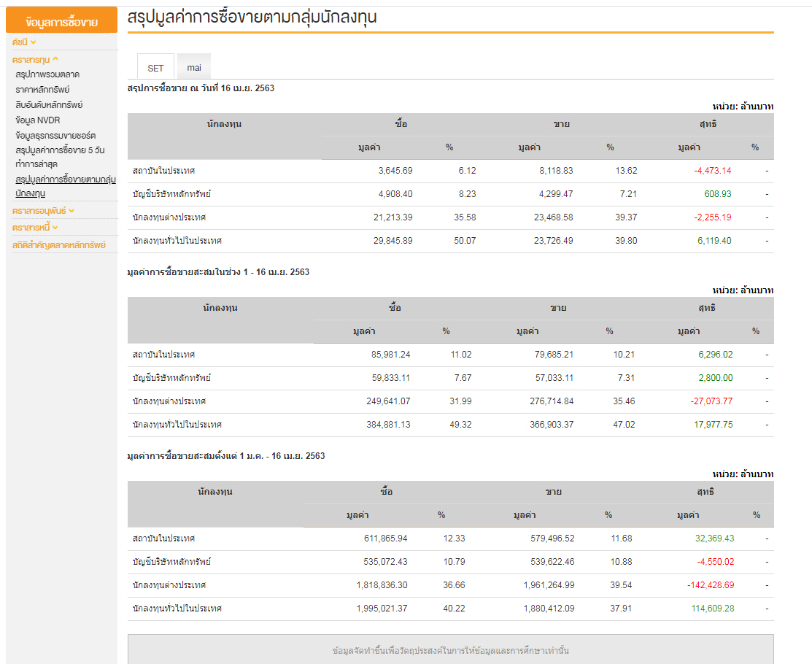Go to ราคาหลักทรัพย์ in the sidebar
Viewport: 812px width, 664px height.
tap(42, 90)
